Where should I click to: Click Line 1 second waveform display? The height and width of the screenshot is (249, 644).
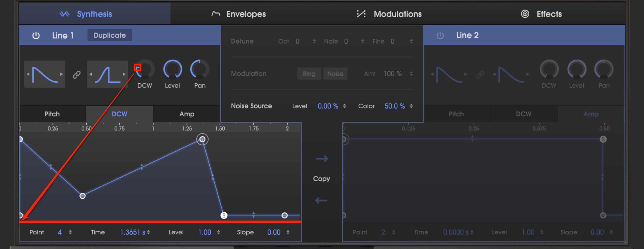tap(107, 74)
